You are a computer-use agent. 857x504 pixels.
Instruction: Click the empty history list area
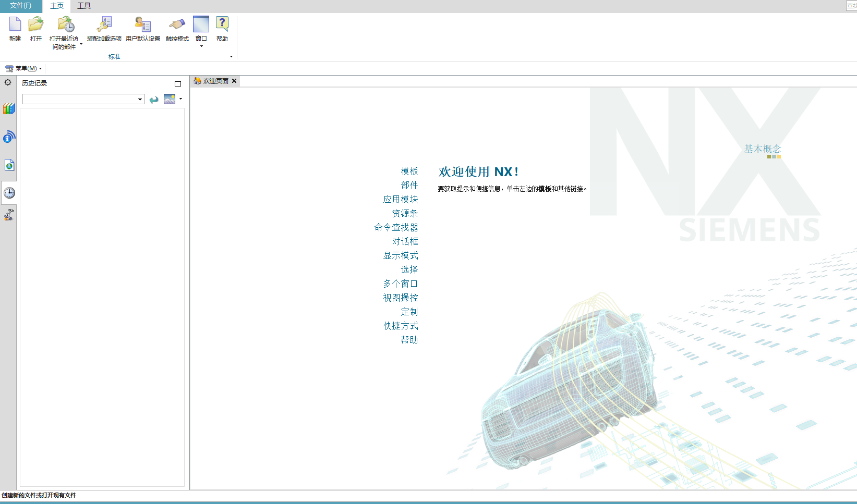coord(102,297)
